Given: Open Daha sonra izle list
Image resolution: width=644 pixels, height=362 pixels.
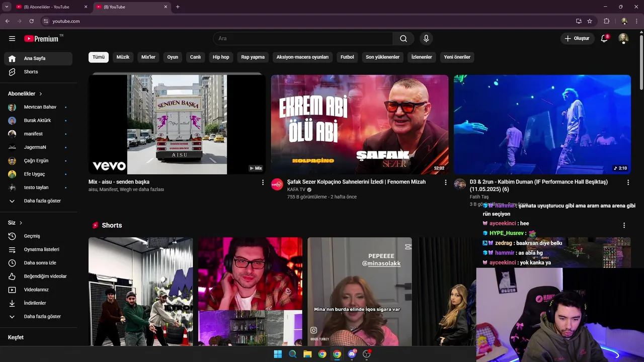Looking at the screenshot, I should click(38, 263).
